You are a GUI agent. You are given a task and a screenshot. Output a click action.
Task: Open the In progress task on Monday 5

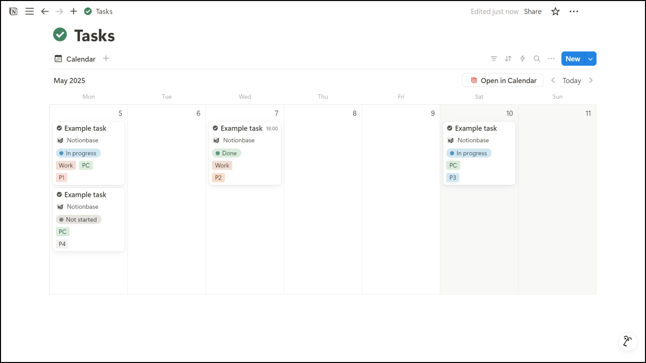89,153
